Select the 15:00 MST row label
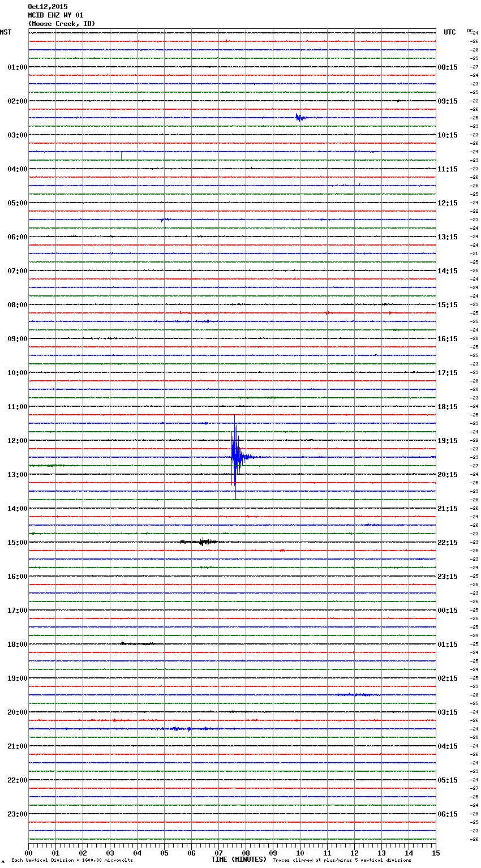Viewport: 481px width, 868px height. pyautogui.click(x=17, y=542)
